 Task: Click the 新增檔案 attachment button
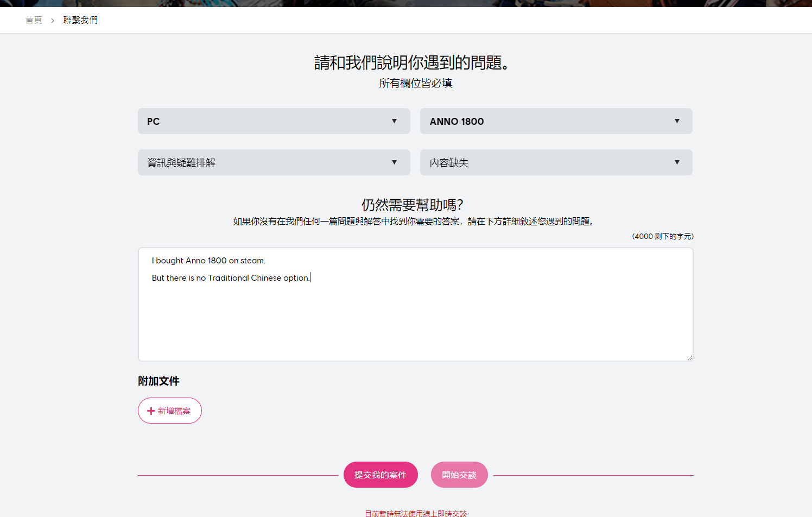coord(170,411)
